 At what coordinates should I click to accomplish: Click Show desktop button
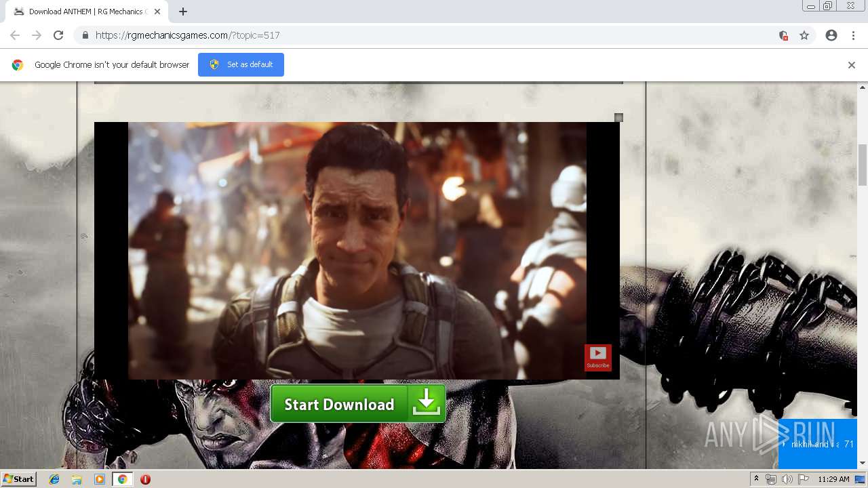[x=860, y=479]
